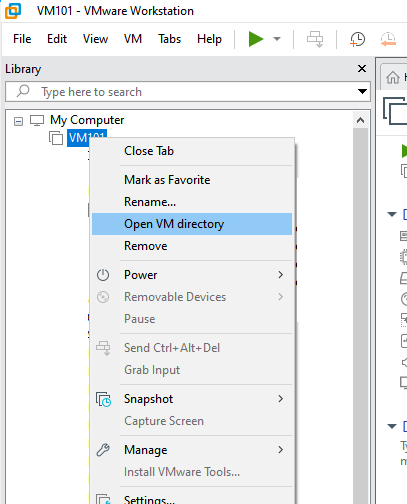Choose Remove from the context menu

point(192,246)
